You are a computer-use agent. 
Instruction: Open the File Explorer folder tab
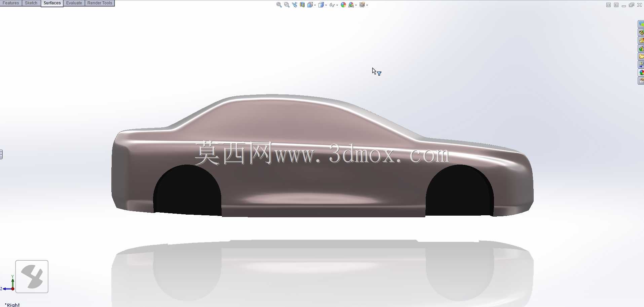pyautogui.click(x=641, y=56)
